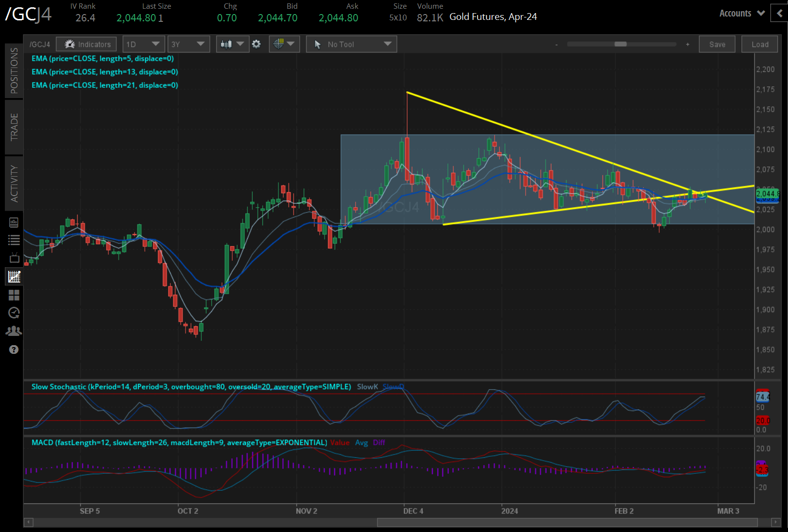Open the candlestick chart type dropdown

[x=232, y=44]
